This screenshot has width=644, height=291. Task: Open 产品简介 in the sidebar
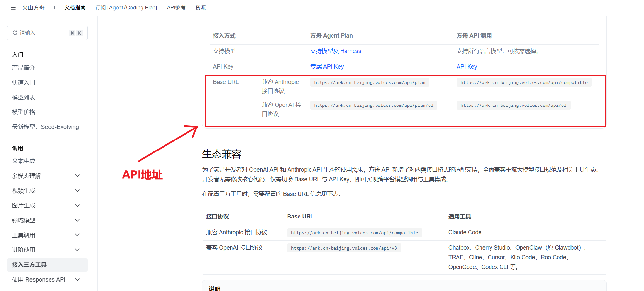(24, 68)
